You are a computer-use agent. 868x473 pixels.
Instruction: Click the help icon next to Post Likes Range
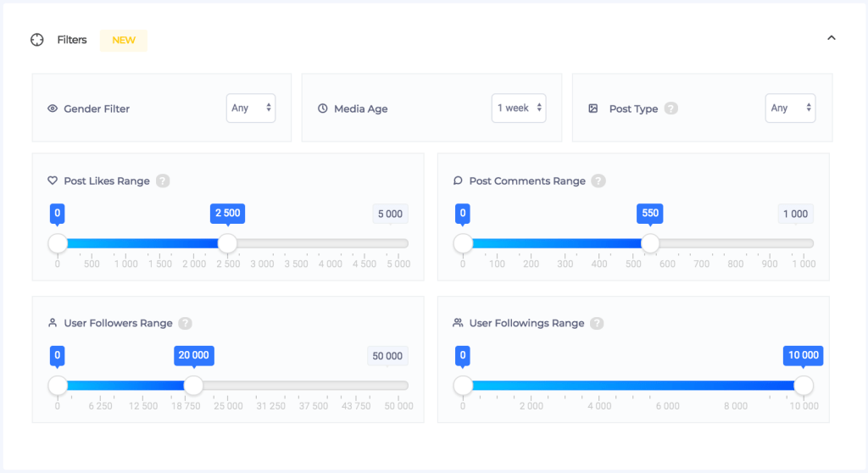click(x=163, y=181)
